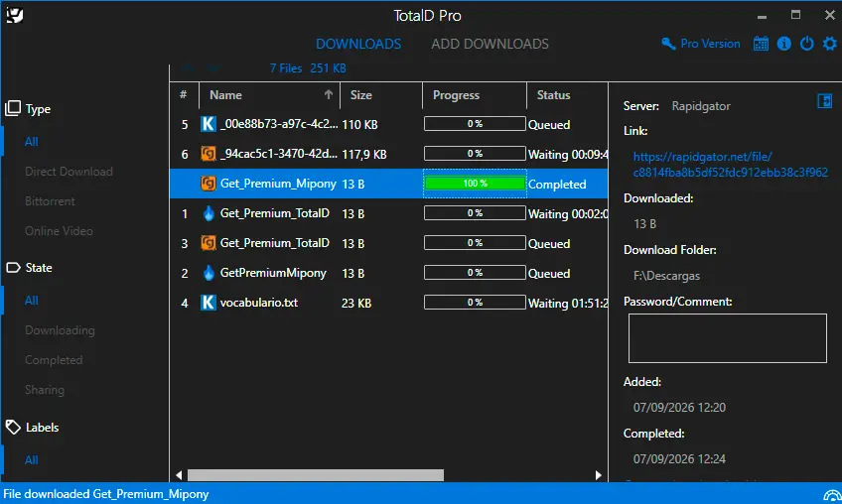Filter by Bittorrent type

pos(50,201)
